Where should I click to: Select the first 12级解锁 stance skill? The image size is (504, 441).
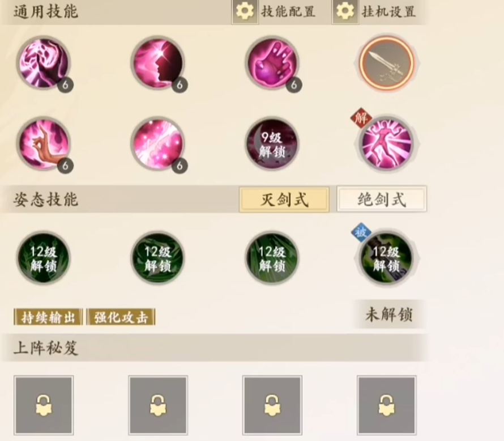click(44, 258)
